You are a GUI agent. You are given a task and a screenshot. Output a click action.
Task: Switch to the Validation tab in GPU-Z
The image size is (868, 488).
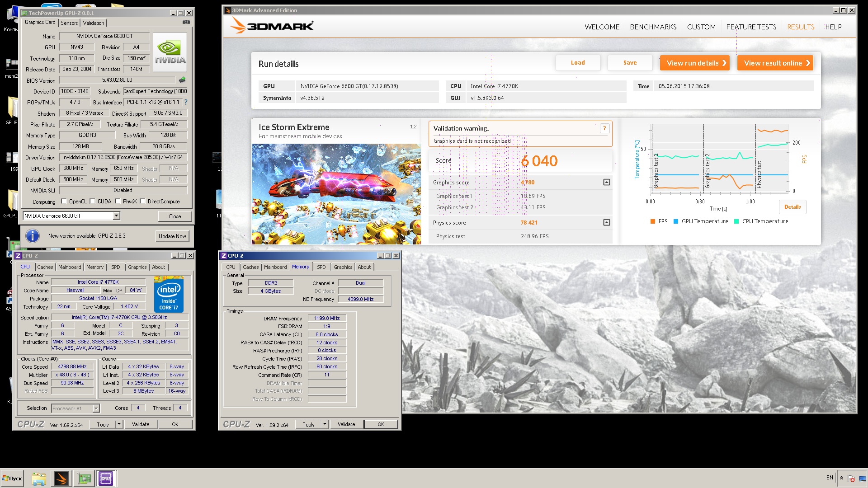click(x=94, y=23)
